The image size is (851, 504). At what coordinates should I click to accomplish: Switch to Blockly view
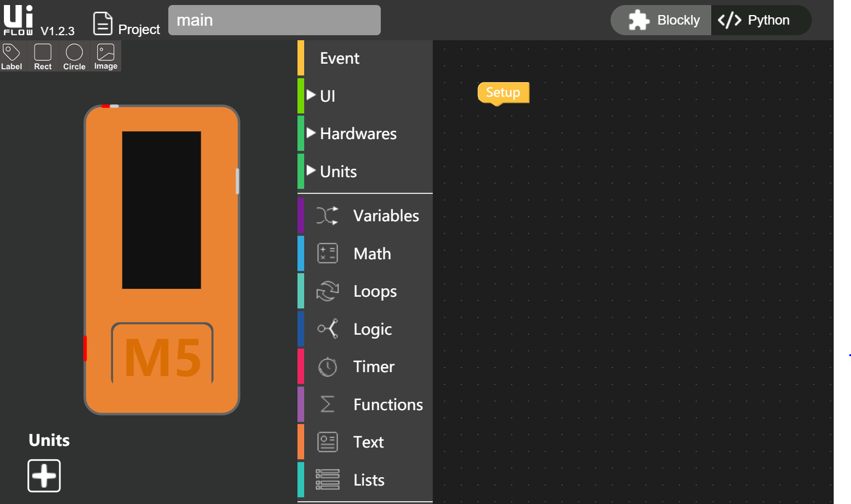click(661, 20)
